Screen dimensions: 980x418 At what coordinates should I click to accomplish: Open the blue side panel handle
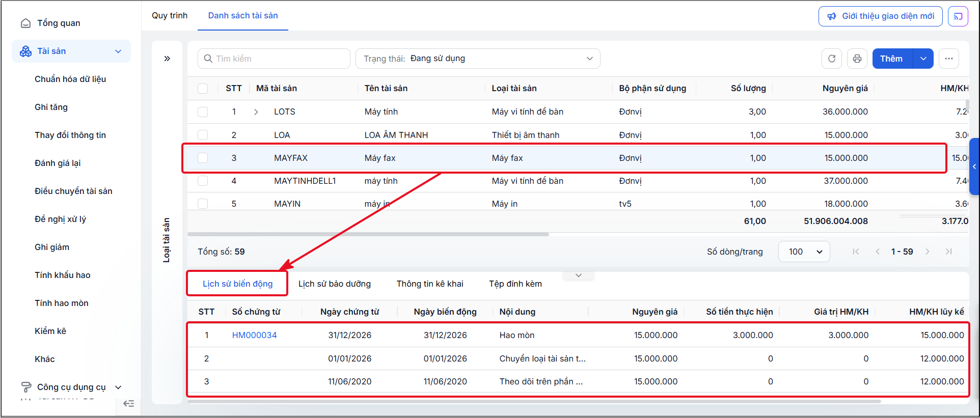974,166
